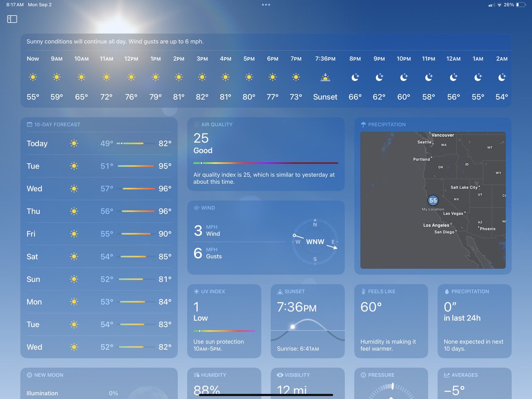Tap the Sun forecast row with 81° high
The width and height of the screenshot is (532, 399).
99,279
